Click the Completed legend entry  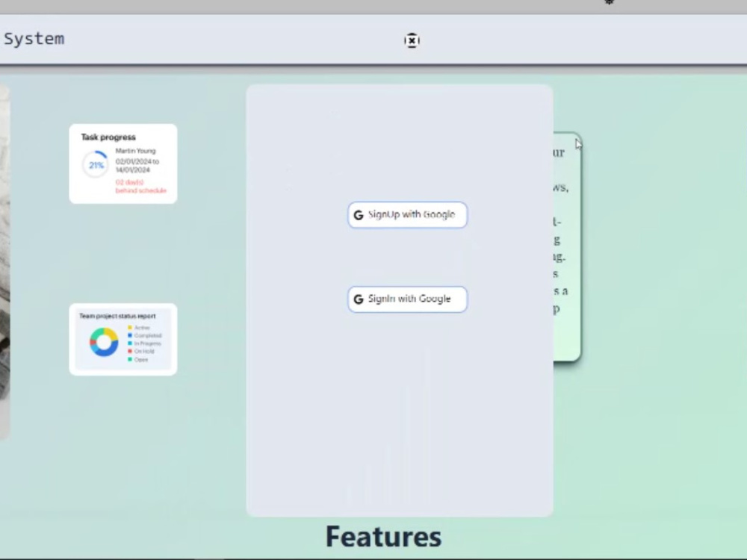pyautogui.click(x=145, y=335)
